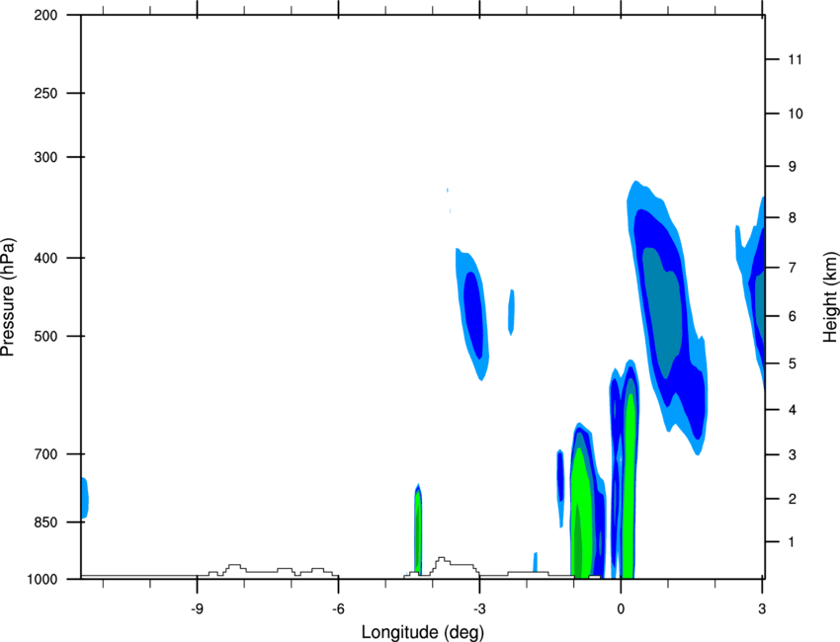Image resolution: width=840 pixels, height=642 pixels.
Task: Pick the 1 km height label
Action: point(792,542)
